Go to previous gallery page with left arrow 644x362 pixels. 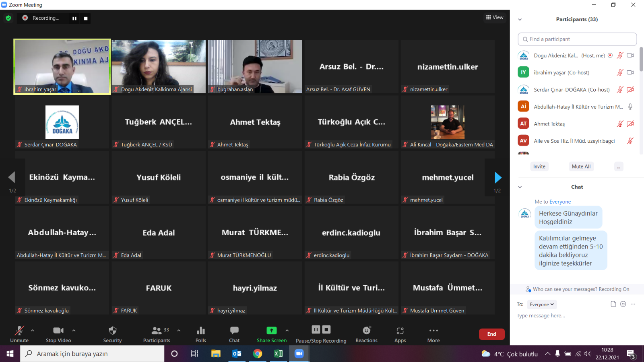pyautogui.click(x=12, y=177)
